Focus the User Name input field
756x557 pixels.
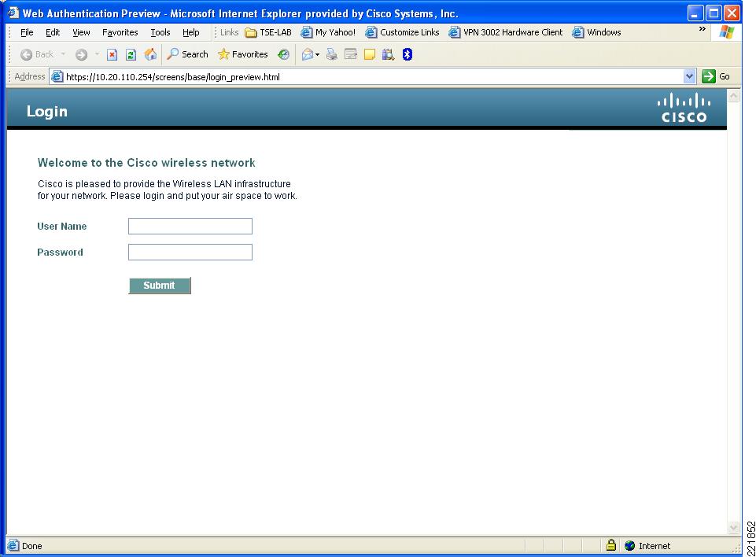(x=190, y=226)
